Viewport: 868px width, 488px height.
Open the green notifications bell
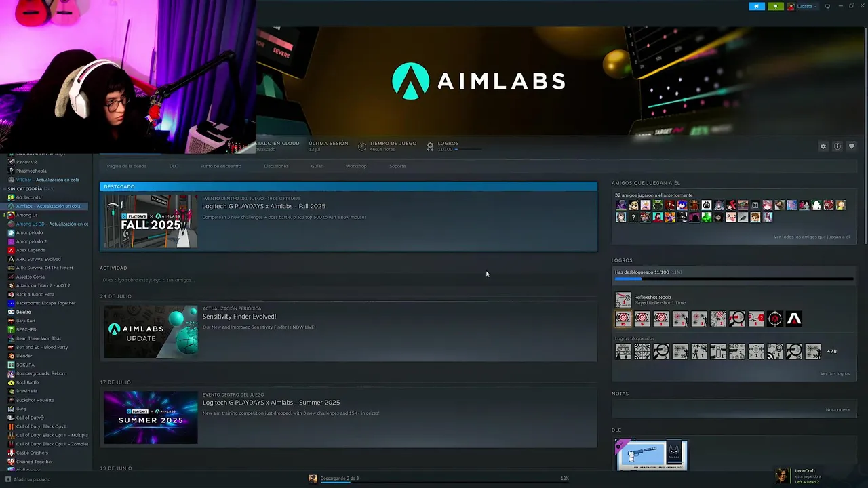[x=776, y=6]
